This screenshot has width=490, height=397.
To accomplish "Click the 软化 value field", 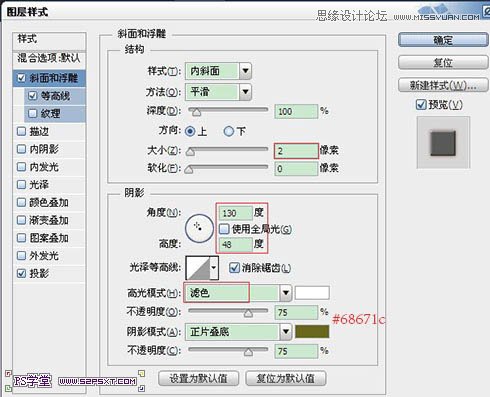I will pos(296,168).
